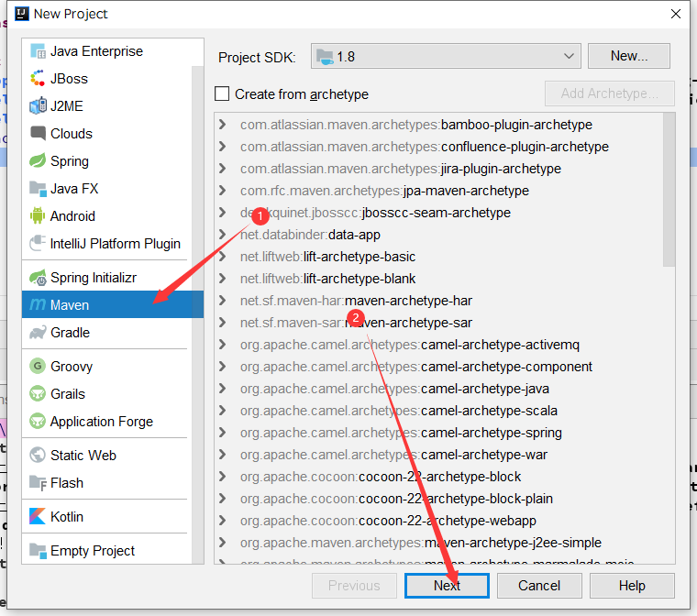Click the Groovy 'G' icon
The width and height of the screenshot is (697, 616).
click(38, 367)
